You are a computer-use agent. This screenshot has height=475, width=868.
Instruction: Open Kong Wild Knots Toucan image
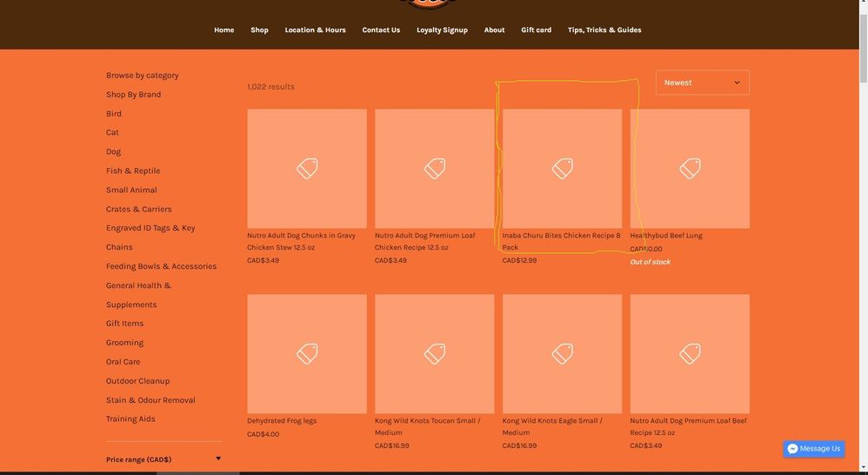tap(434, 353)
